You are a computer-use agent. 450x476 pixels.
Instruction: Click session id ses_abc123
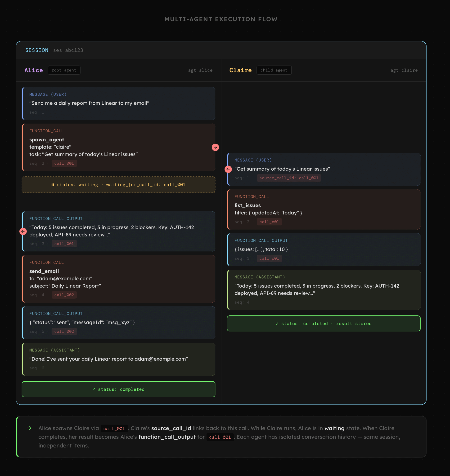pyautogui.click(x=68, y=50)
